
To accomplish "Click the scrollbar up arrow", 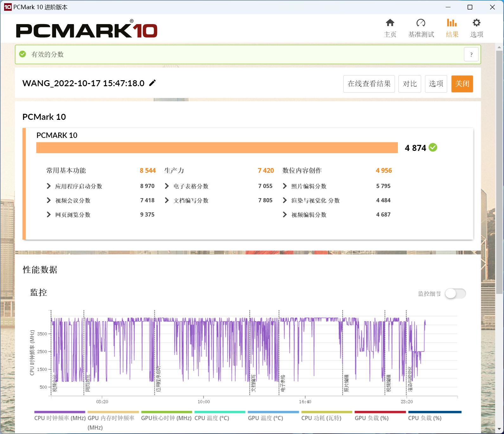I will coord(499,48).
